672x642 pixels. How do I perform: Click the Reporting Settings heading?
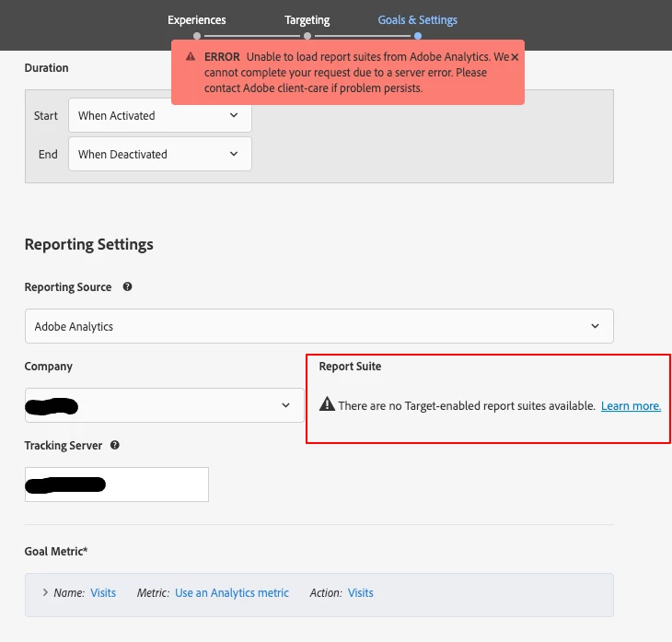[88, 244]
